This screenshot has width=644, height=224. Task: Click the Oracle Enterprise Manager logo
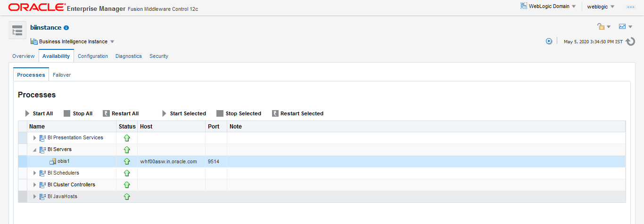tap(103, 8)
